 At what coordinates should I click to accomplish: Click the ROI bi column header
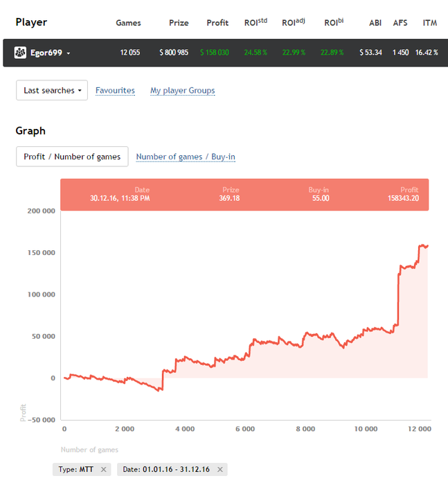pyautogui.click(x=334, y=22)
